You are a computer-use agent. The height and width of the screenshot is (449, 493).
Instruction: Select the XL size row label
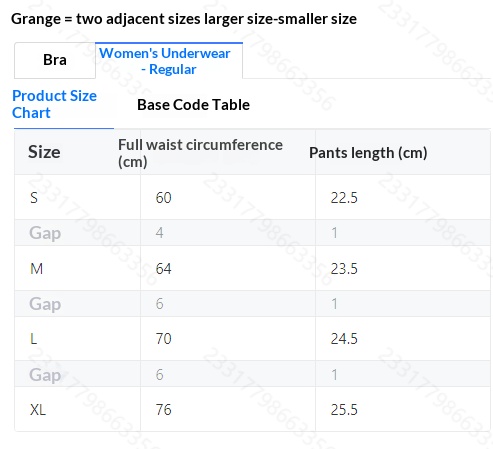point(38,410)
